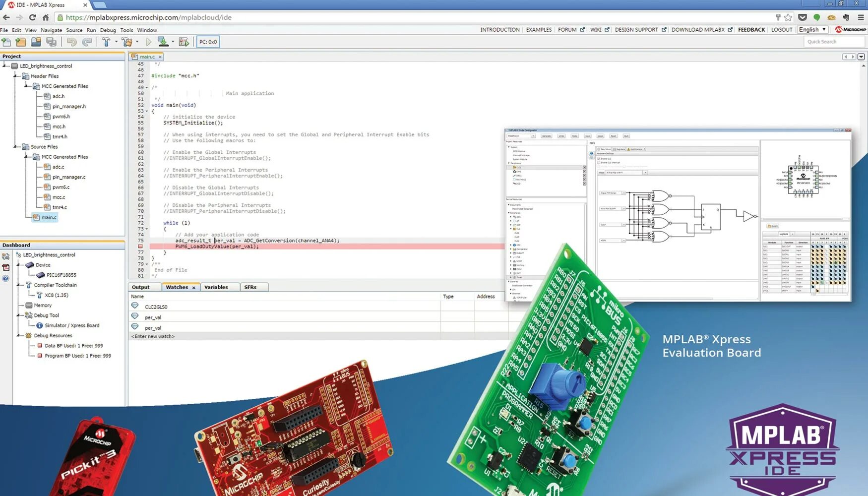Screen dimensions: 868x496
Task: Toggle the breakpoint on line 76
Action: (x=140, y=247)
